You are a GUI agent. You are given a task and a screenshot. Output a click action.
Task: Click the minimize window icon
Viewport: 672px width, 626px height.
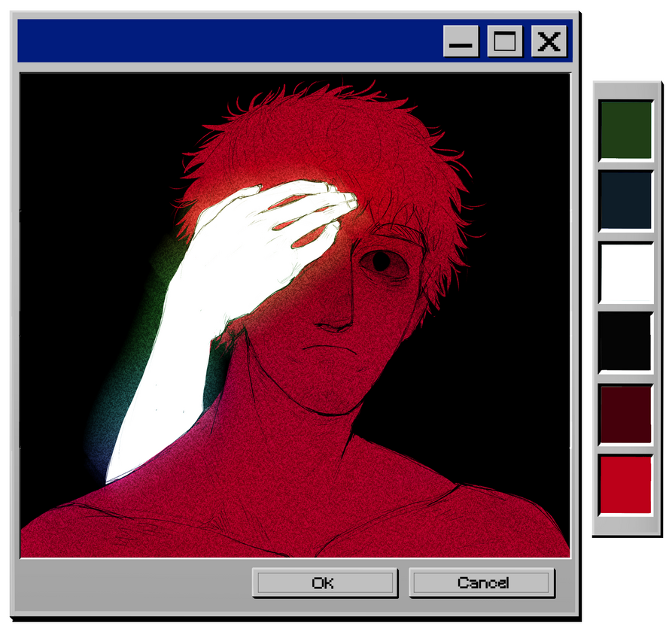coord(461,41)
